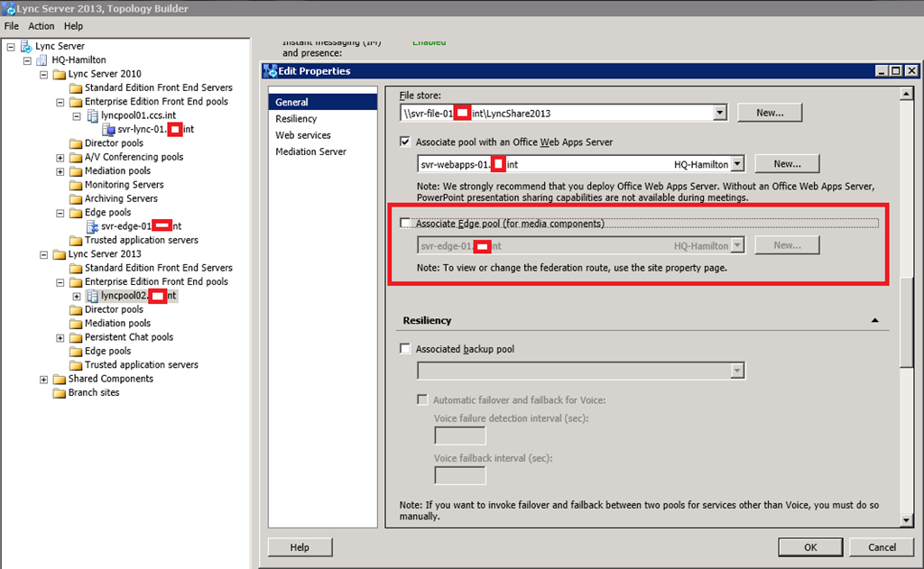
Task: Click the svr-edge-01 edge server icon
Action: coord(93,226)
